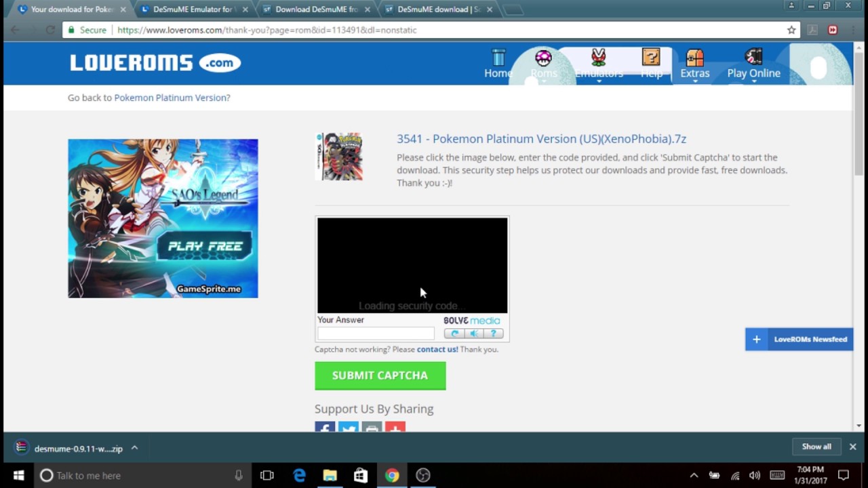
Task: Open the volume control in system tray
Action: pyautogui.click(x=755, y=475)
